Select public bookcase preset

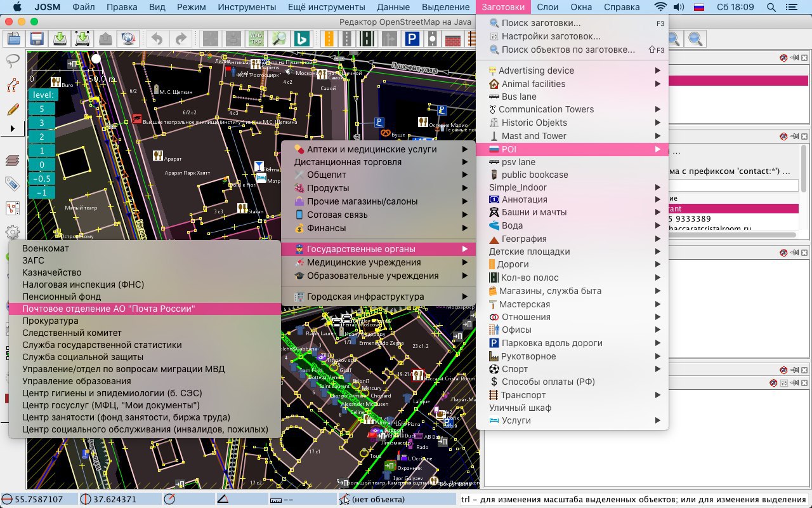coord(573,175)
